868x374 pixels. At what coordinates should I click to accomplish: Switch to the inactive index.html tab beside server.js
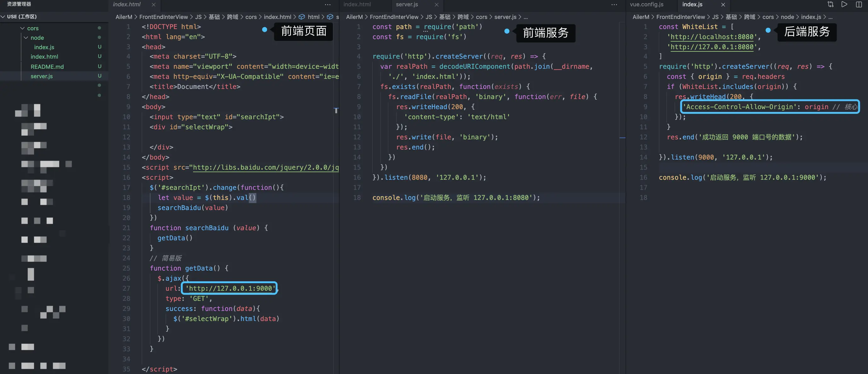357,4
